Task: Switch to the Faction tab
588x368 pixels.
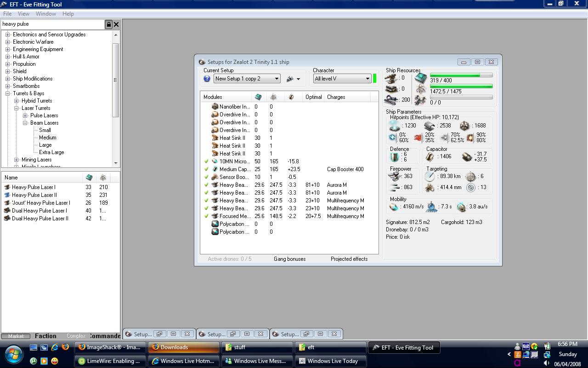Action: point(45,336)
